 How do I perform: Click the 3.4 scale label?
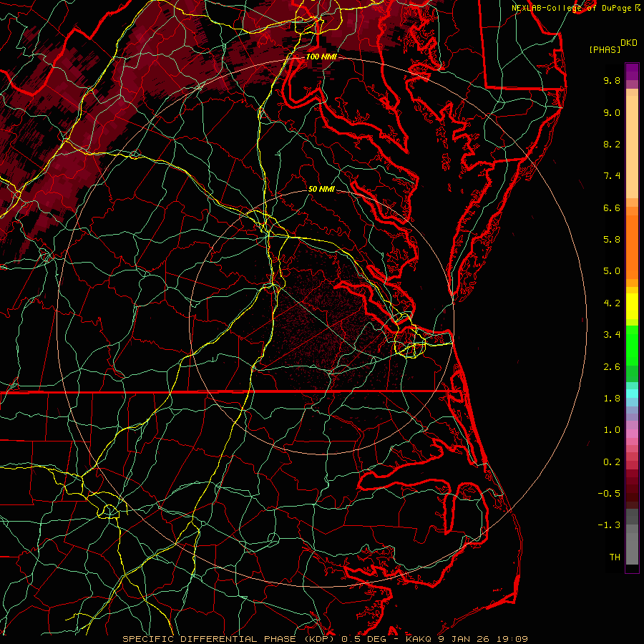[612, 335]
